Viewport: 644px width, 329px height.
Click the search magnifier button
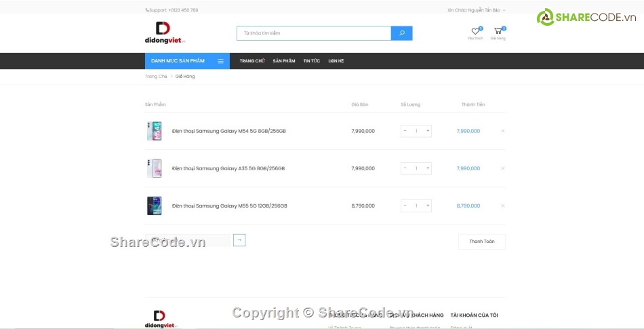pos(402,33)
